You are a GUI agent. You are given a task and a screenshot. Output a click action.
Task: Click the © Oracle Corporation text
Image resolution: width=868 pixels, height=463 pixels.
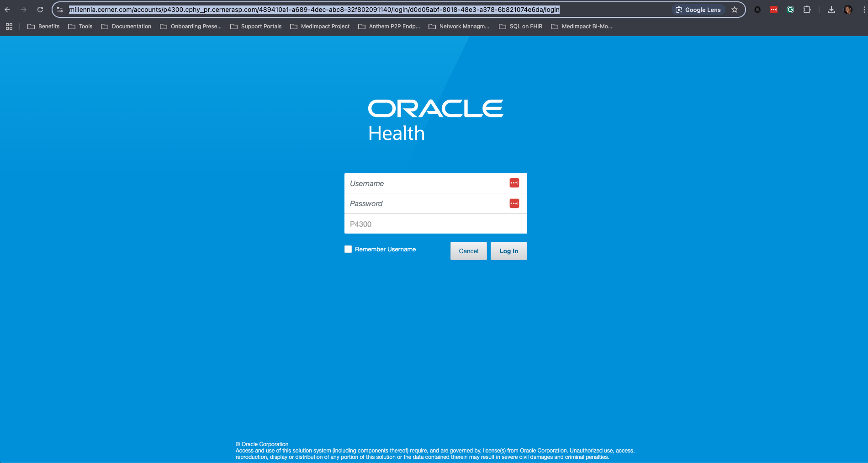click(262, 444)
